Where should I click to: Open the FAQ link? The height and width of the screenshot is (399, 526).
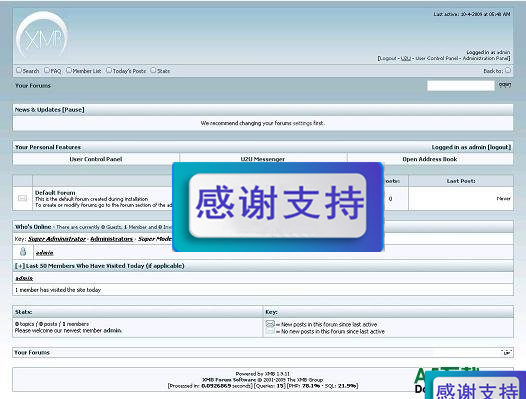56,71
